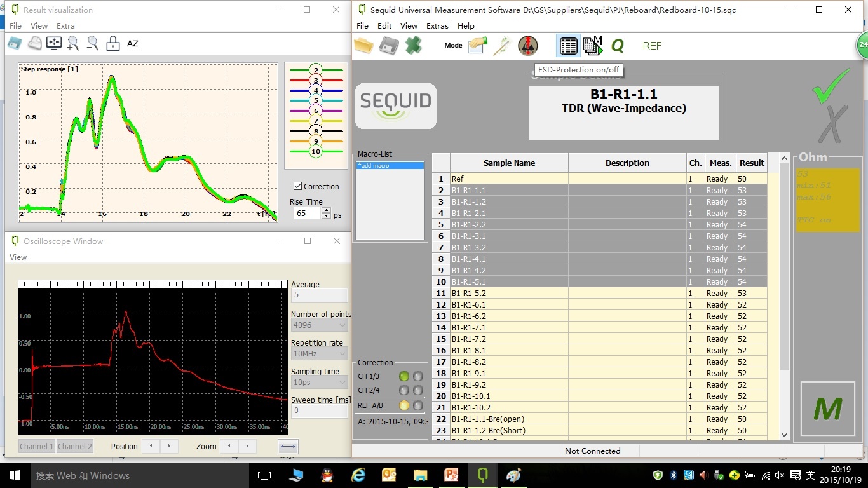Open the Extra menu in Result visualization
The image size is (868, 488).
point(65,26)
